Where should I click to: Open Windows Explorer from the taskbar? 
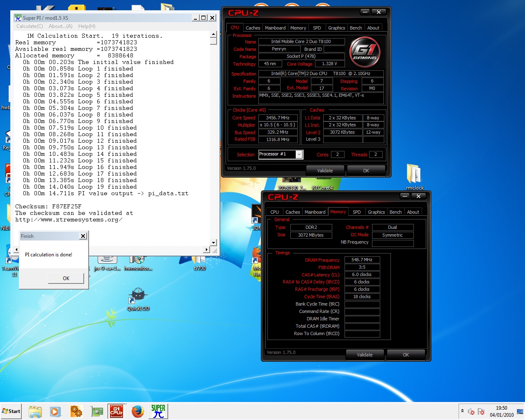tap(35, 411)
